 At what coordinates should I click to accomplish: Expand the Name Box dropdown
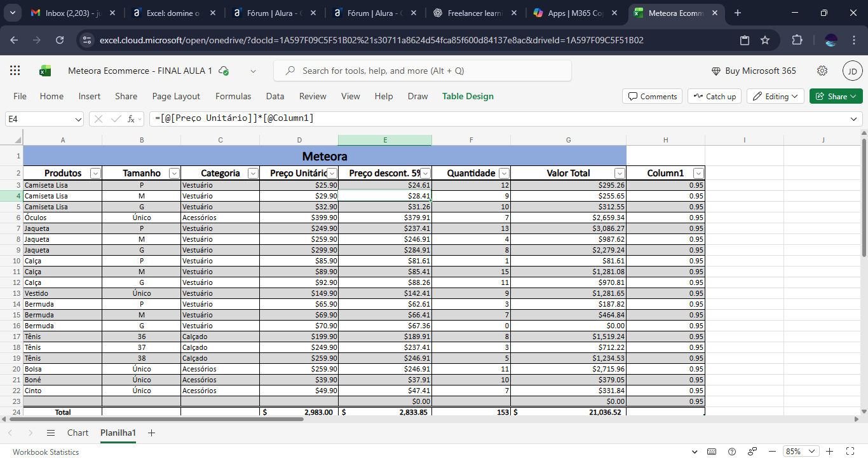click(x=78, y=119)
